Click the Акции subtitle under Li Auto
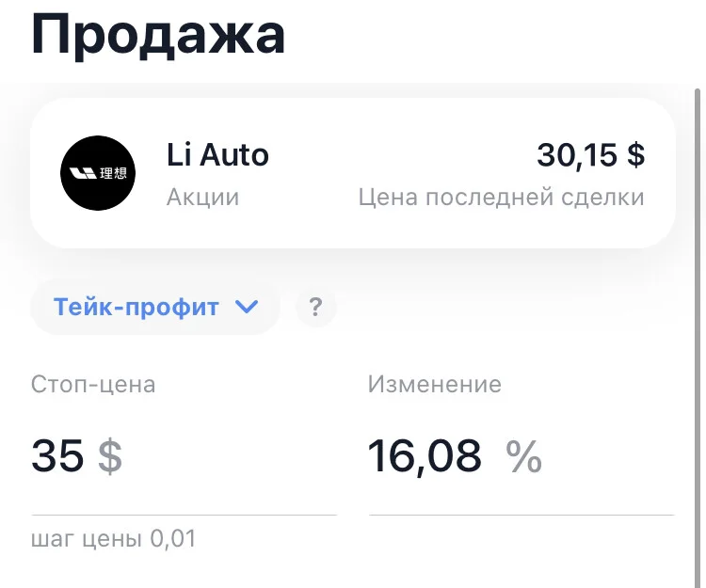This screenshot has height=588, width=706. pyautogui.click(x=202, y=198)
